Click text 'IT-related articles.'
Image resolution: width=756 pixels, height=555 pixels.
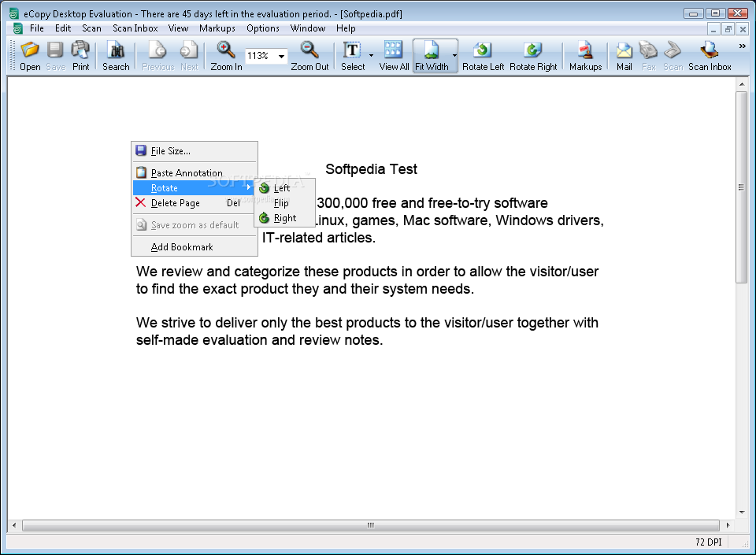click(x=319, y=238)
